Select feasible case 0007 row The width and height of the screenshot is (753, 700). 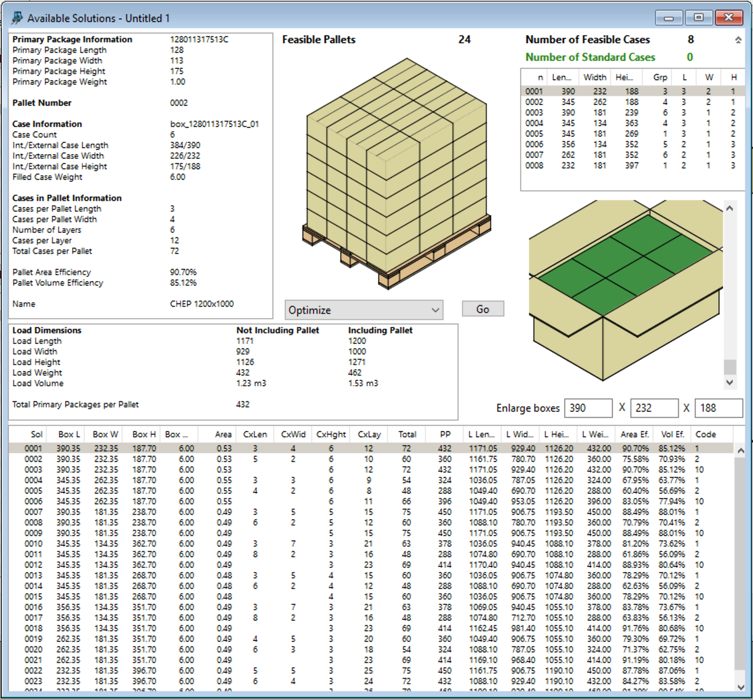point(633,155)
